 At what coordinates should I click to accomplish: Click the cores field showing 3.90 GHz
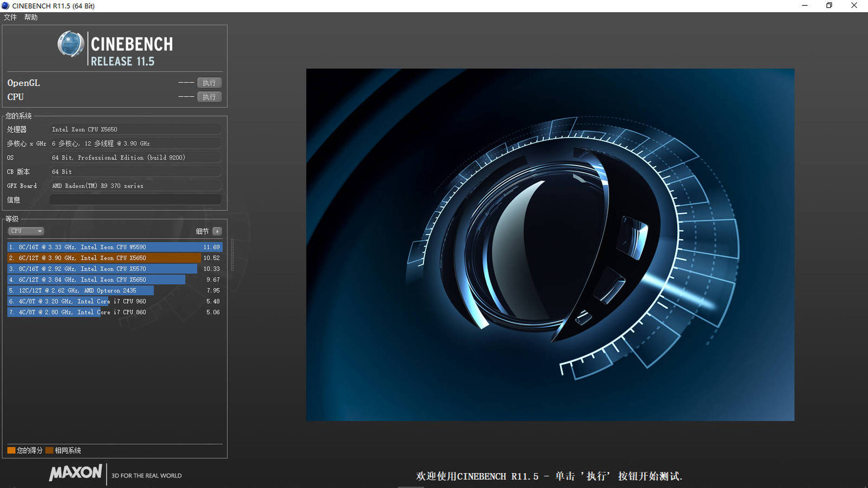135,144
